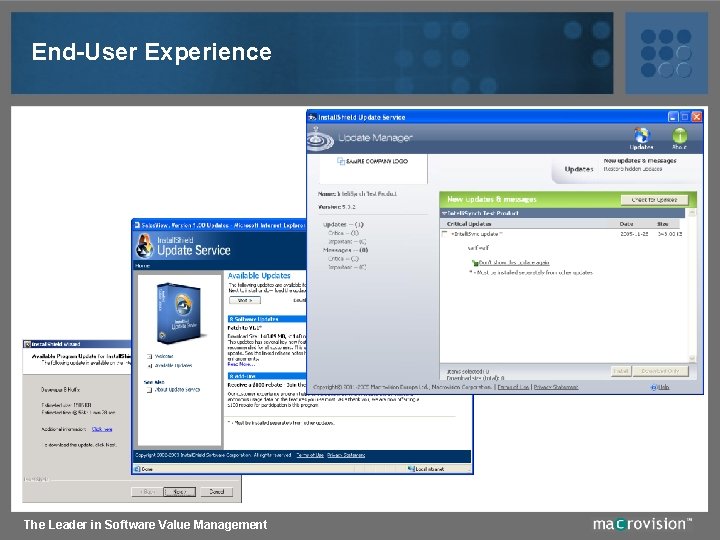Click the About Update Service page icon

point(149,390)
